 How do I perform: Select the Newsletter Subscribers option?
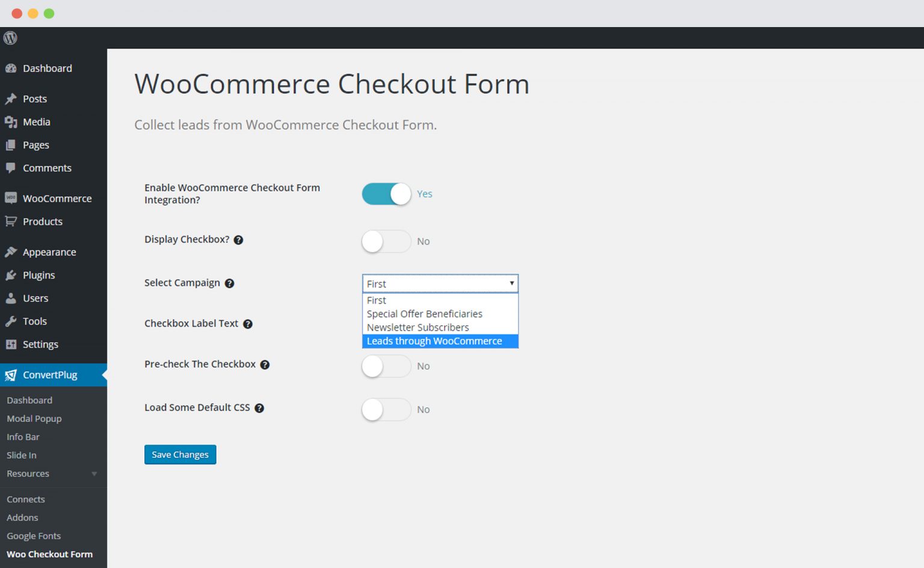click(417, 327)
